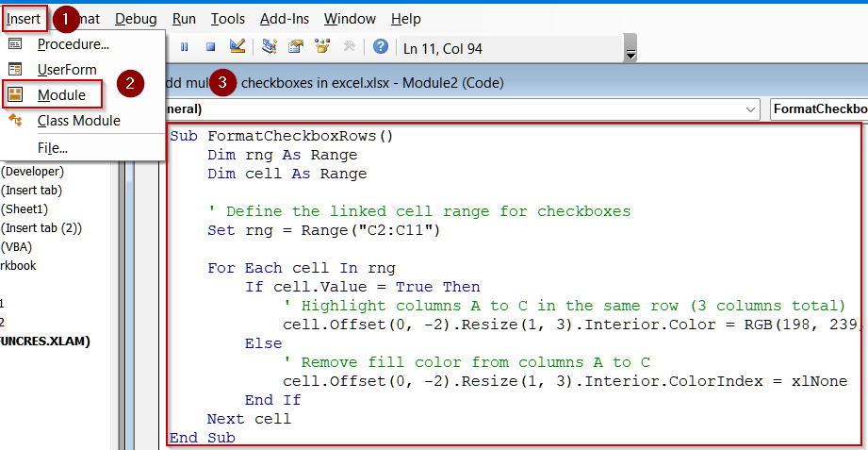Choose Class Module from the Insert menu
The image size is (868, 450).
[x=83, y=120]
